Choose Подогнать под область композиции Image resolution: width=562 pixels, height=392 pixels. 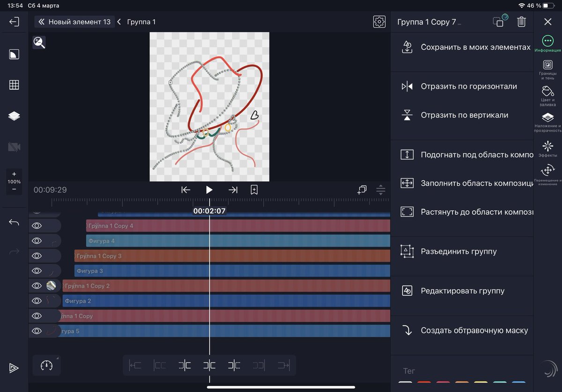(x=462, y=155)
